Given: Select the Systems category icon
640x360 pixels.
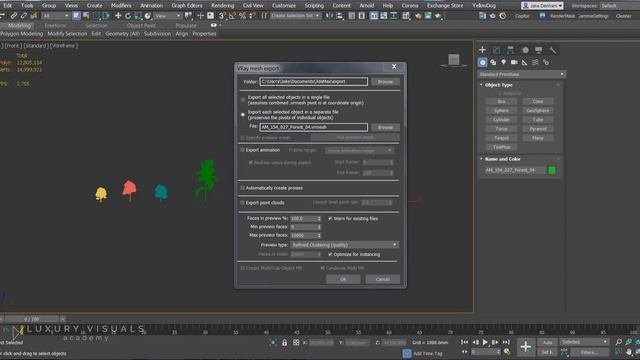Looking at the screenshot, I should tap(546, 62).
